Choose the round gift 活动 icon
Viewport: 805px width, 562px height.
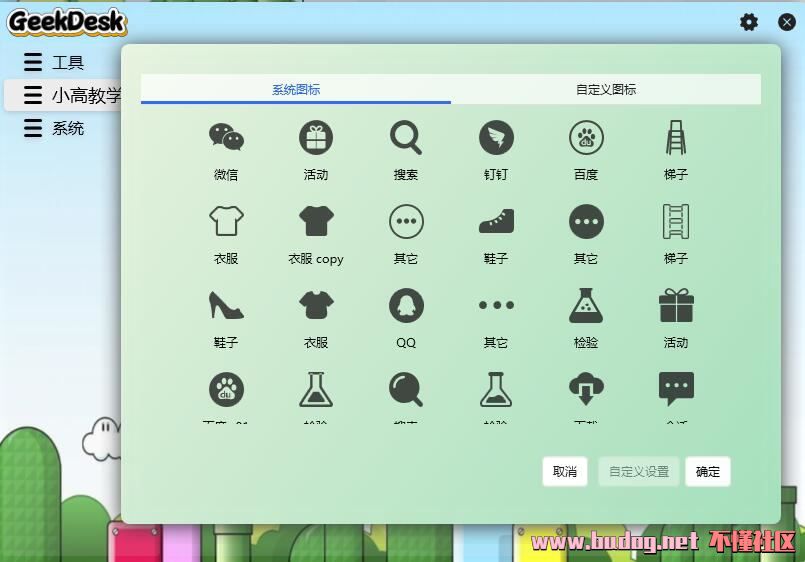316,138
